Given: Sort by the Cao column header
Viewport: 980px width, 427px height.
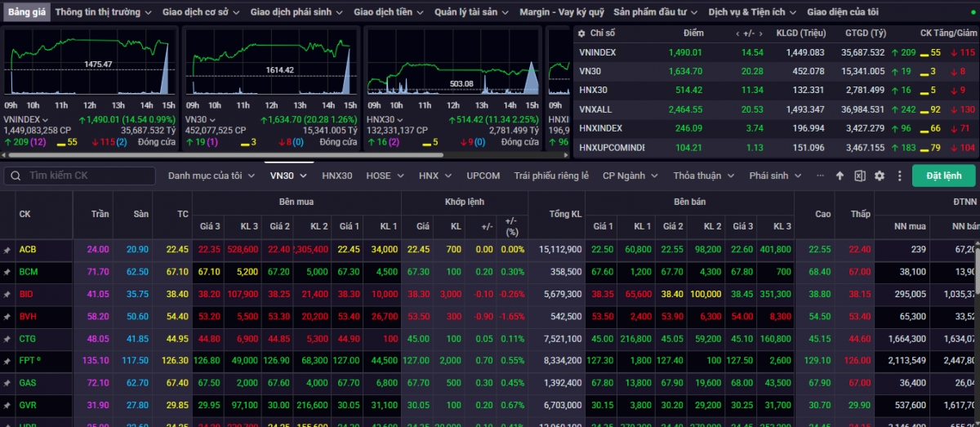Looking at the screenshot, I should click(822, 213).
